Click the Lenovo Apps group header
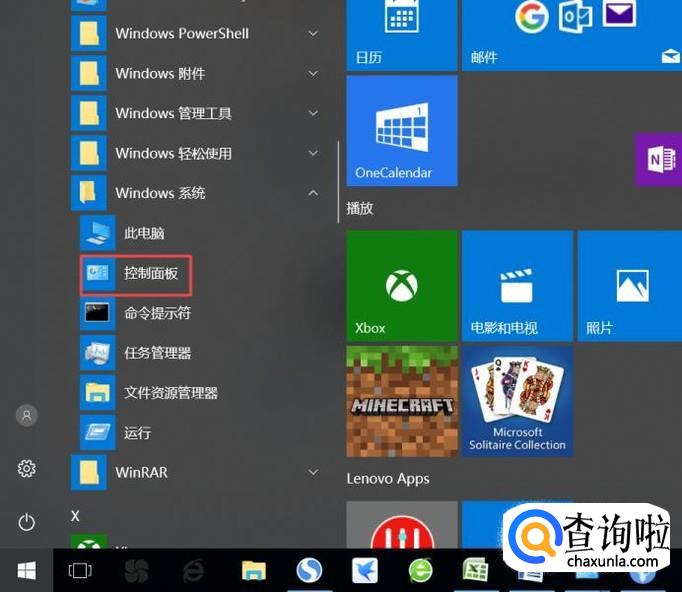Image resolution: width=682 pixels, height=592 pixels. 388,479
